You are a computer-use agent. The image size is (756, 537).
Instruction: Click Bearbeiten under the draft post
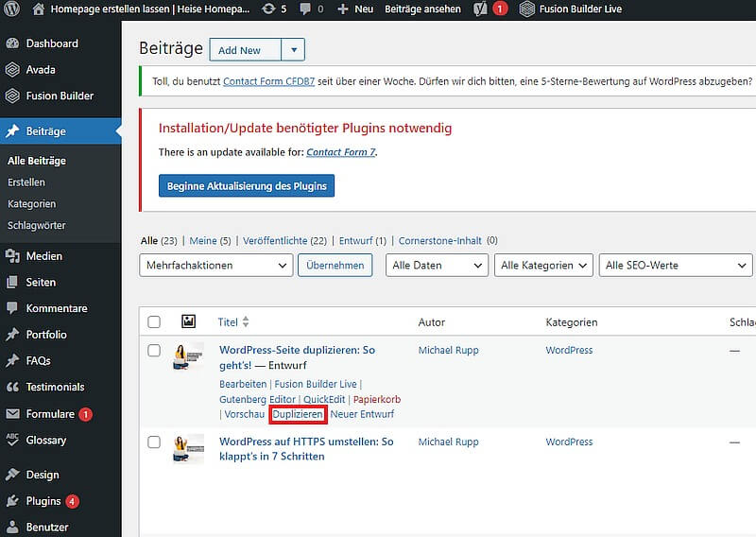(243, 384)
